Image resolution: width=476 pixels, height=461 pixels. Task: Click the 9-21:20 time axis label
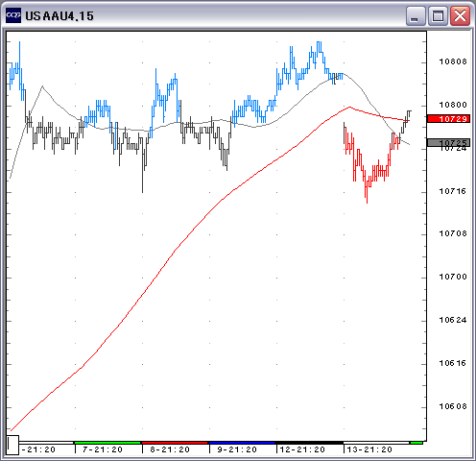coord(237,449)
